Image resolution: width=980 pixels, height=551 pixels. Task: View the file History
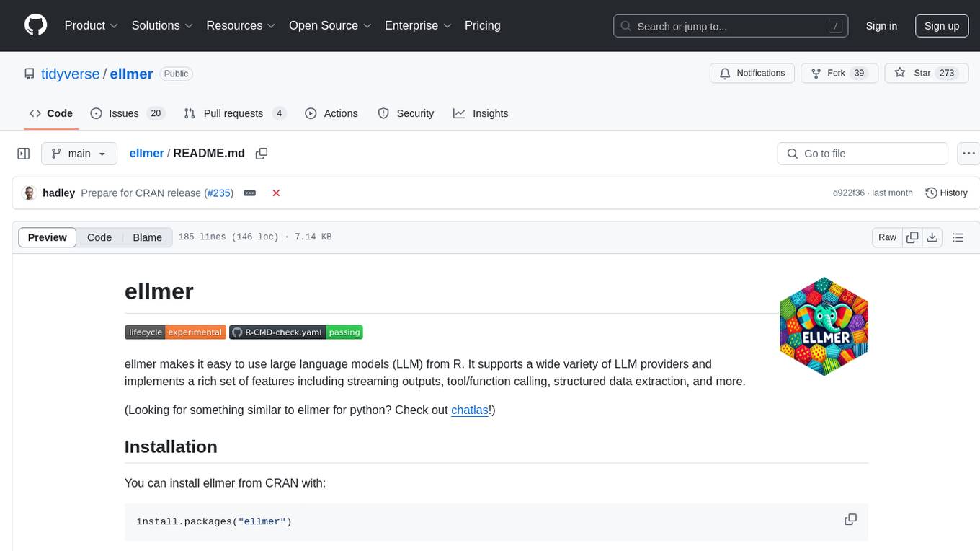(x=946, y=193)
